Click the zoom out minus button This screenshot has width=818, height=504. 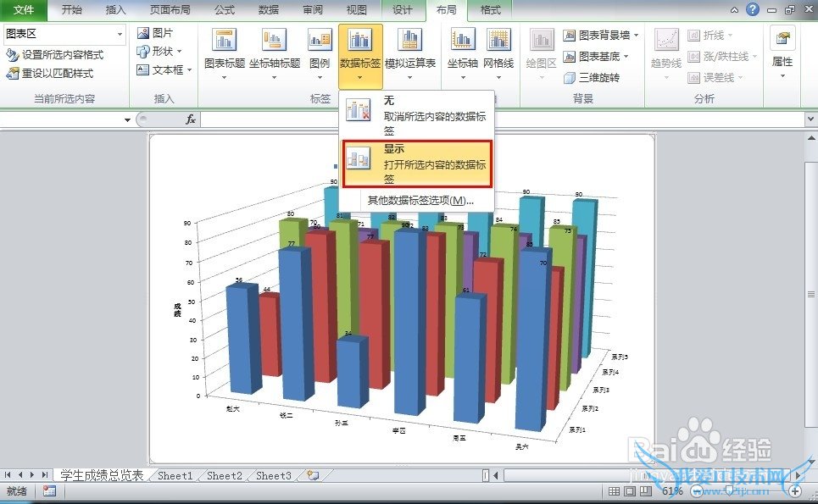tap(697, 491)
